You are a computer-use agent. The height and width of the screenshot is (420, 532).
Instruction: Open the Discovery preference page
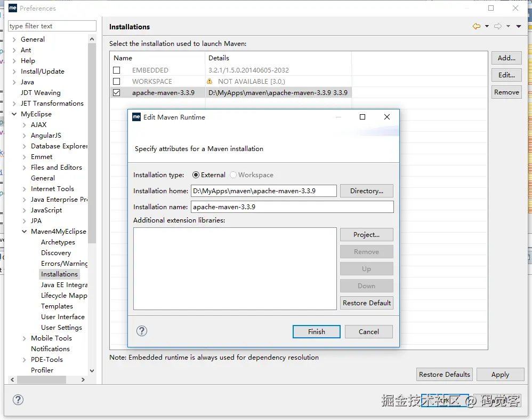(x=56, y=253)
